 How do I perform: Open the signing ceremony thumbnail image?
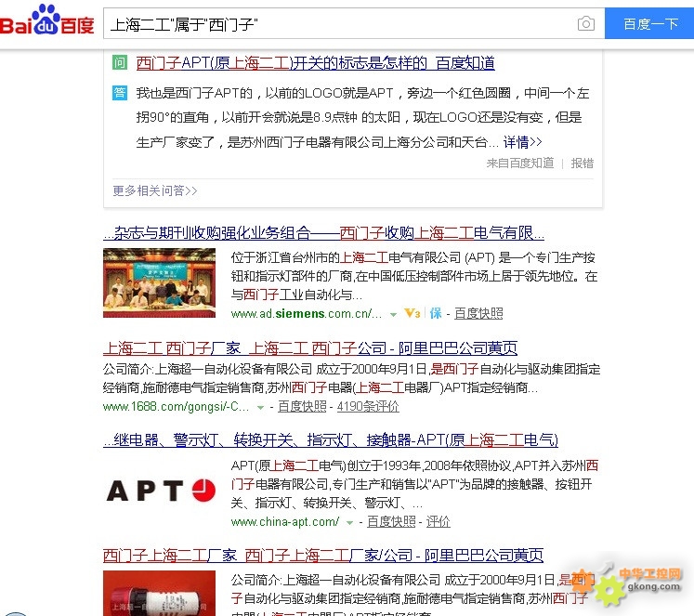(x=160, y=282)
